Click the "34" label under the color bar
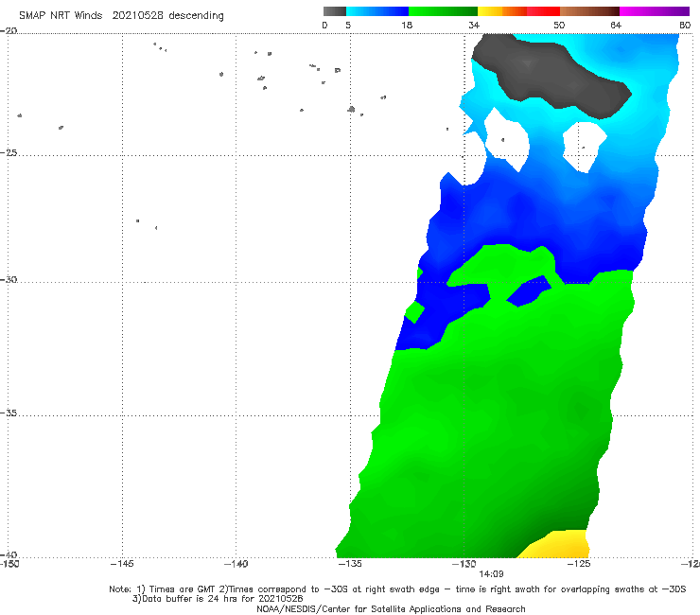Viewport: 700px width, 615px height. [474, 26]
